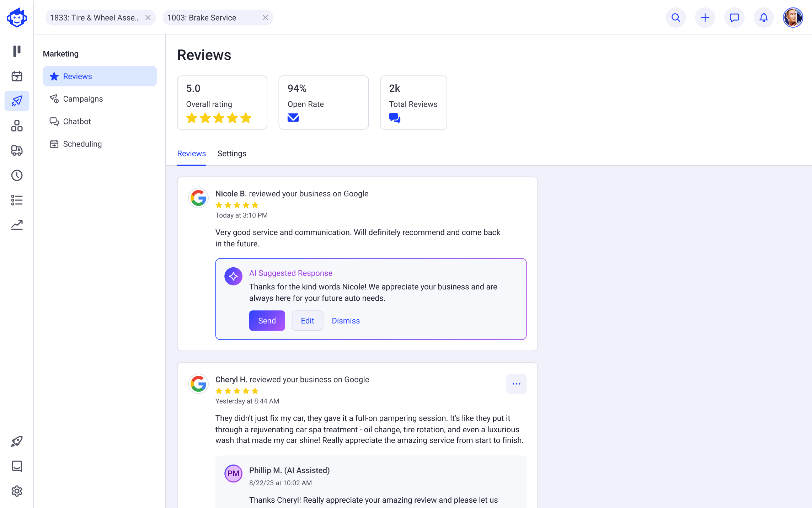Edit the AI suggested response
This screenshot has height=508, width=812.
tap(308, 321)
